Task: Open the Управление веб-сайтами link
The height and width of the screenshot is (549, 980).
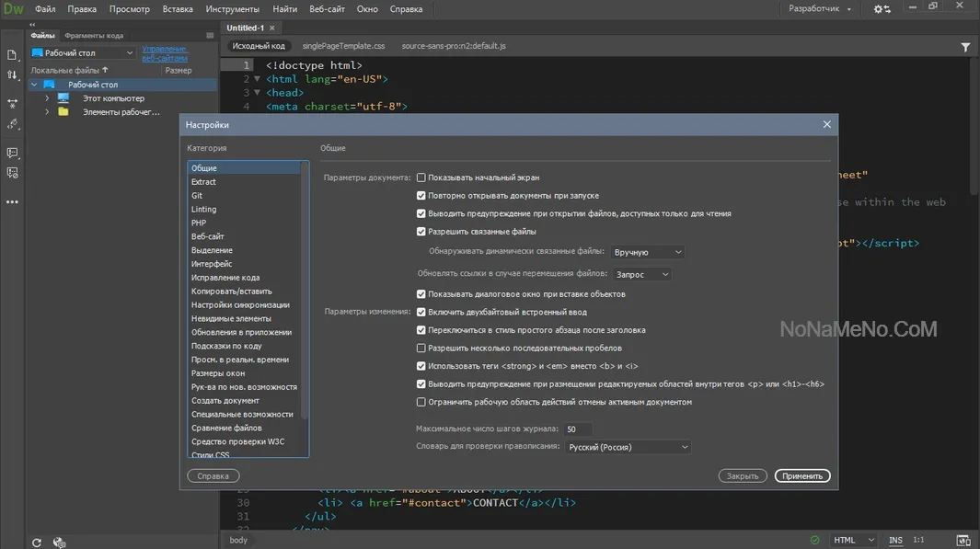Action: coord(165,53)
